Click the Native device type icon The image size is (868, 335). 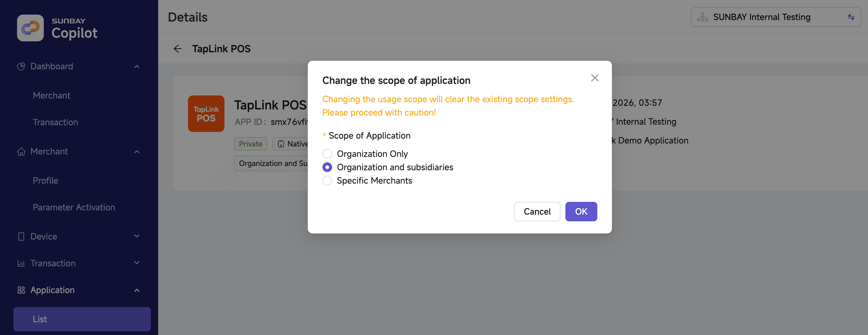281,144
